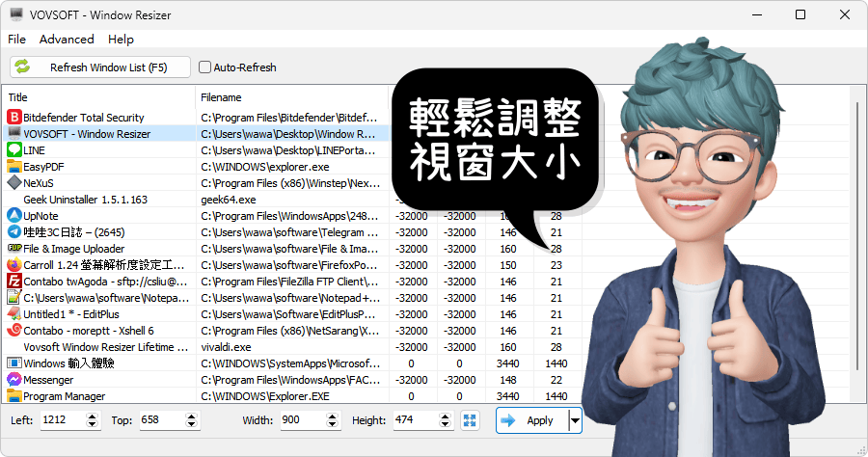Open the Help menu
Screen dimensions: 868x457
tap(121, 40)
